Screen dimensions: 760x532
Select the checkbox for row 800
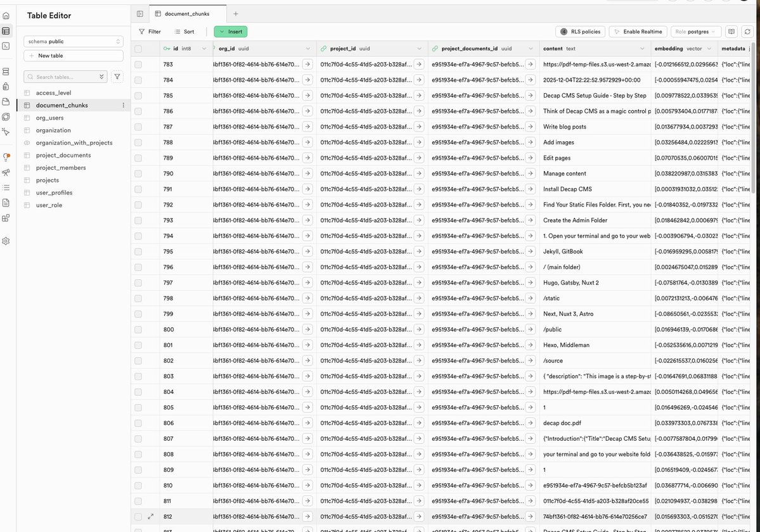coord(138,330)
